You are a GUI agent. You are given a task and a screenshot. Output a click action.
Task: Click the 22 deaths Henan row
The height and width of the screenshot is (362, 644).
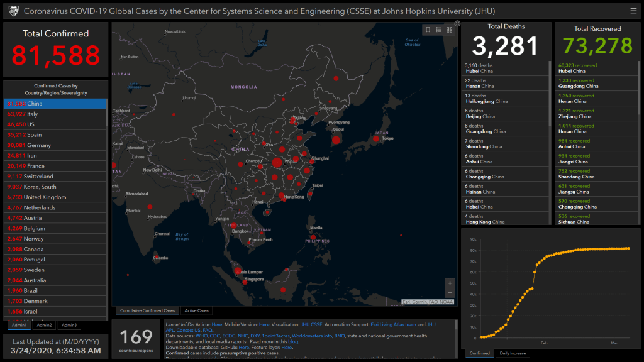[505, 84]
